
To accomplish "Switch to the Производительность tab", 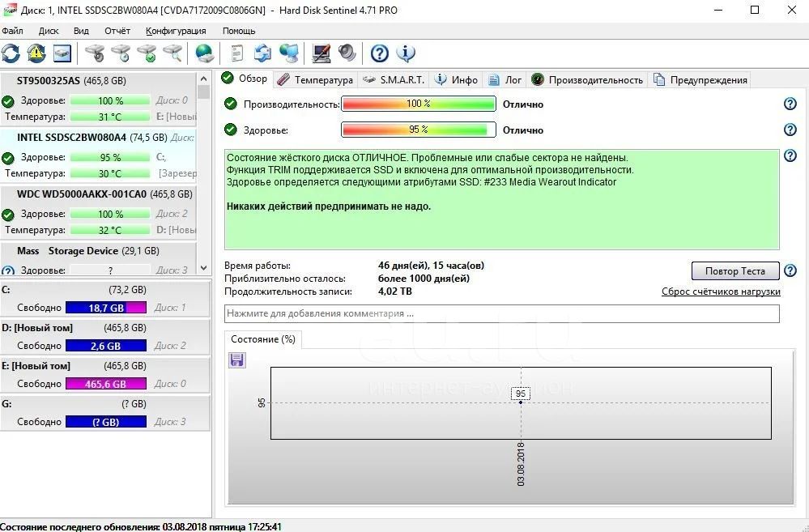I will point(588,80).
